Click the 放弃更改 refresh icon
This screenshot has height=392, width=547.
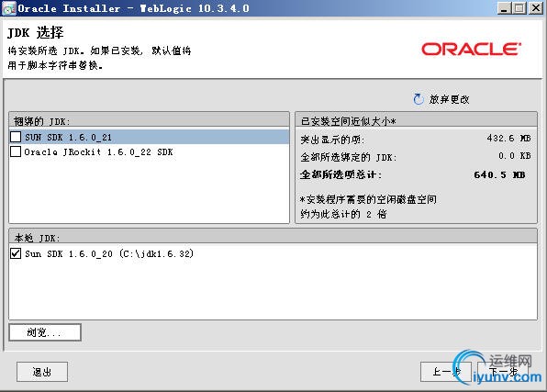419,99
